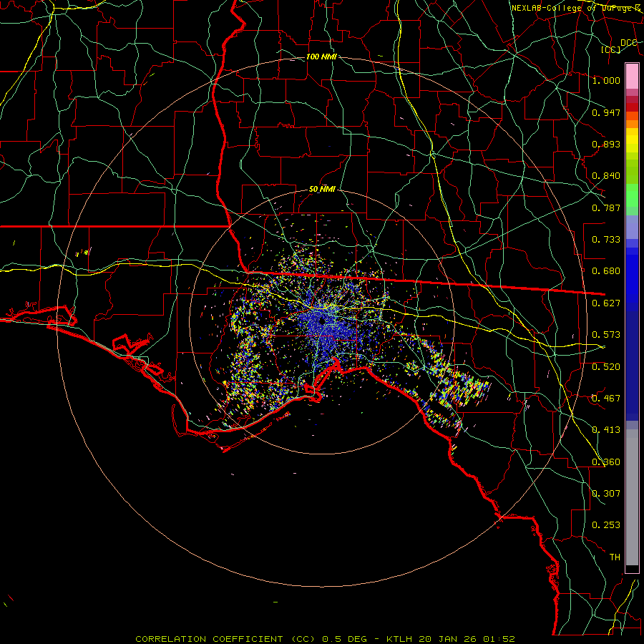This screenshot has width=644, height=644.
Task: Pick the gray low-value segment of color bar
Action: tap(632, 497)
